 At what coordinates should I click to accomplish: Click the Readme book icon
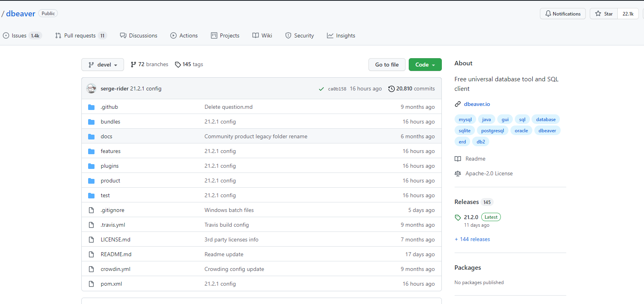tap(458, 159)
